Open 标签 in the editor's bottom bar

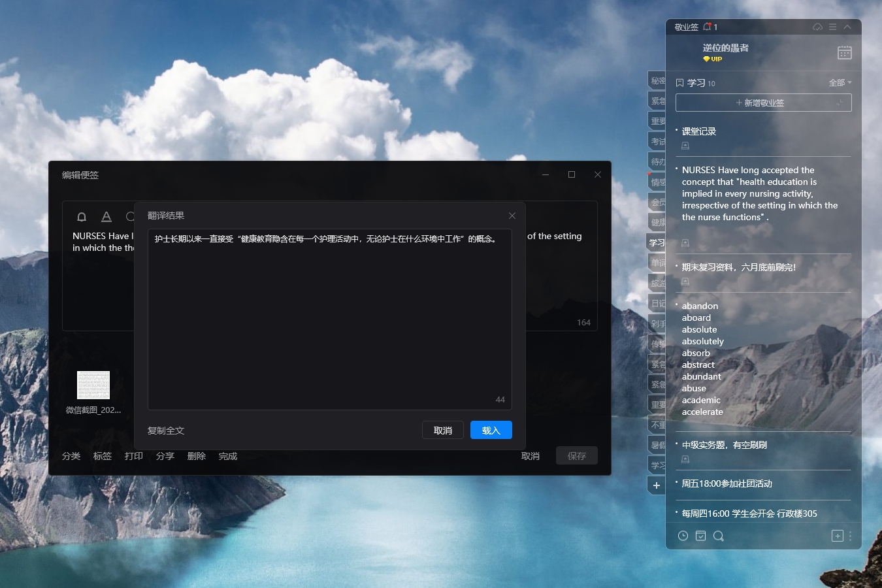pos(103,456)
